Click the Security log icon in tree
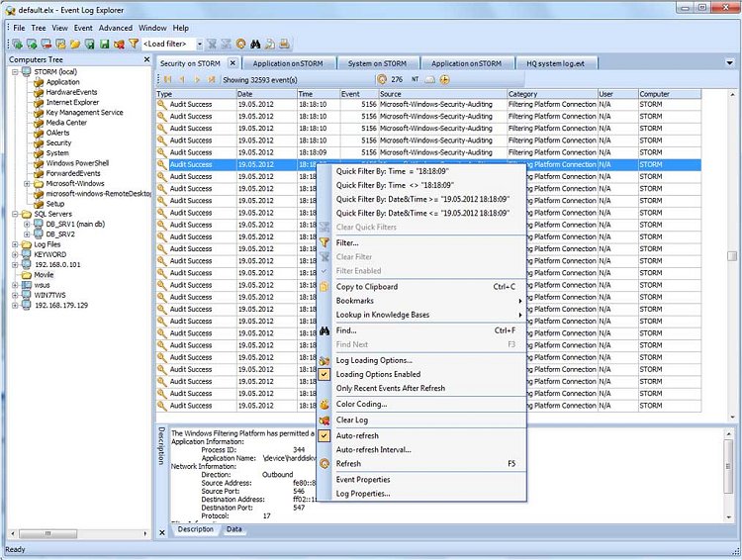 (39, 143)
